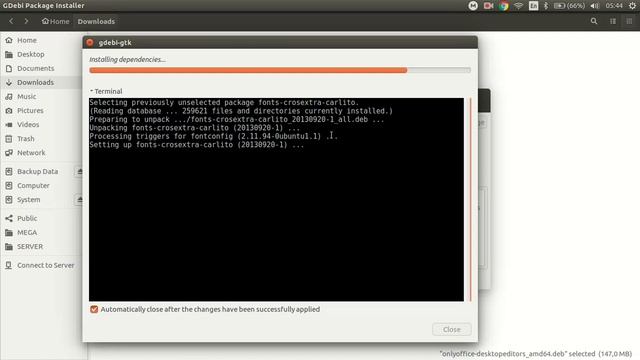Eject the System drive
This screenshot has height=360, width=640.
coord(79,200)
